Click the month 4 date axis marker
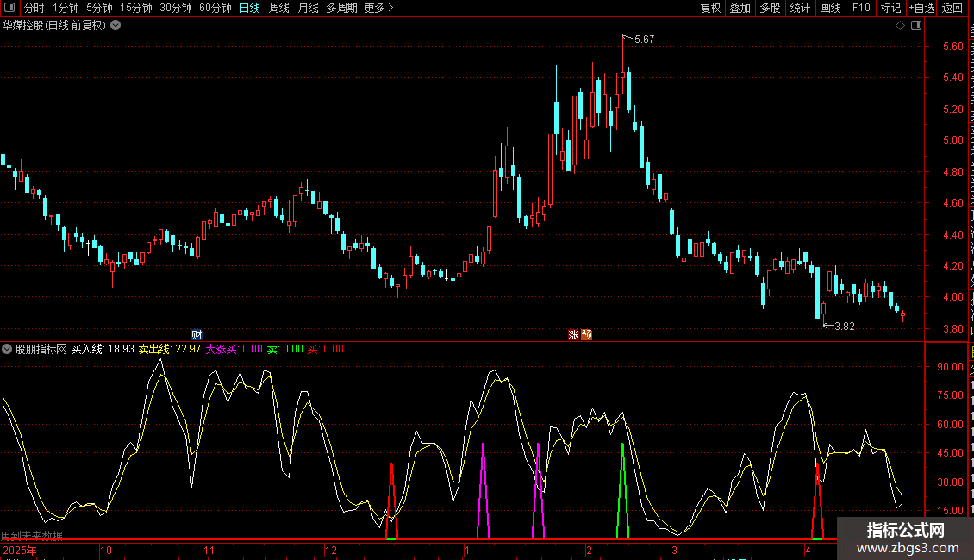The image size is (974, 560). (x=808, y=550)
